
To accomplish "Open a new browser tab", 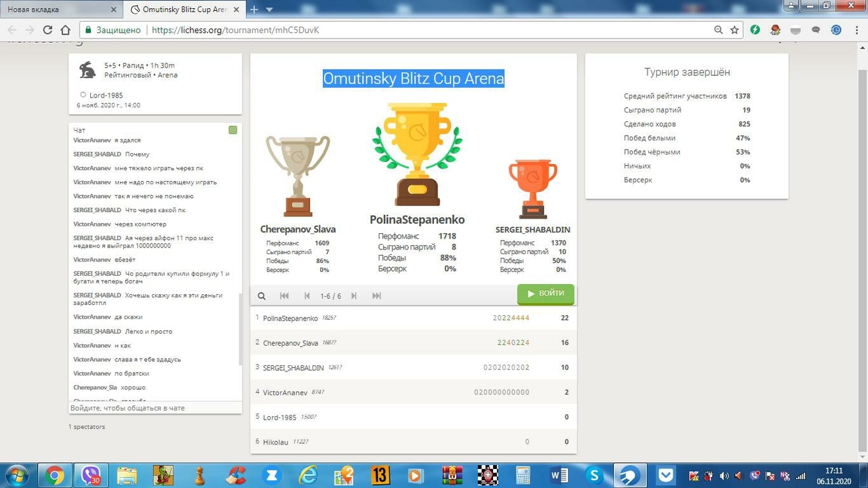I will click(x=254, y=9).
